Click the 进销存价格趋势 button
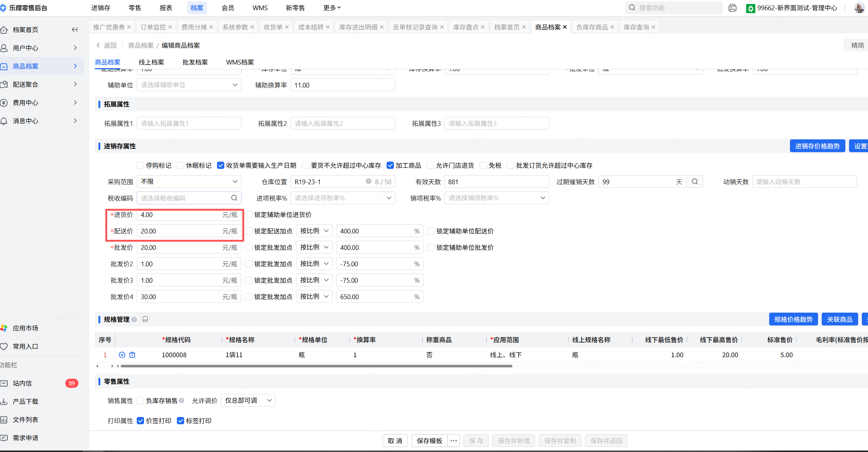Screen dimensions: 868x452 [x=817, y=146]
